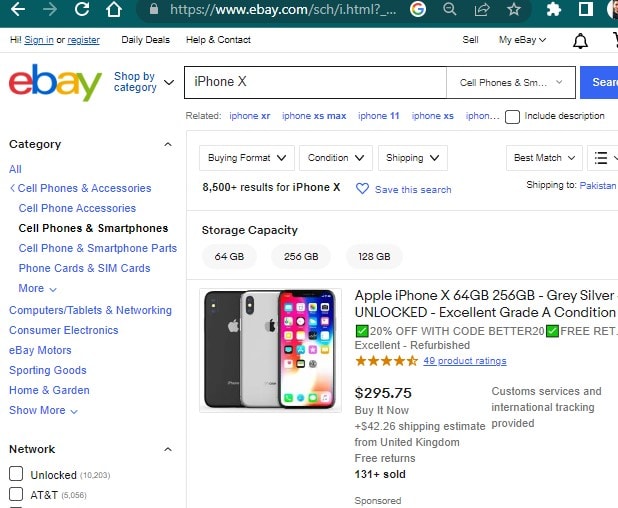Click the eBay logo
Image resolution: width=618 pixels, height=508 pixels.
[55, 83]
